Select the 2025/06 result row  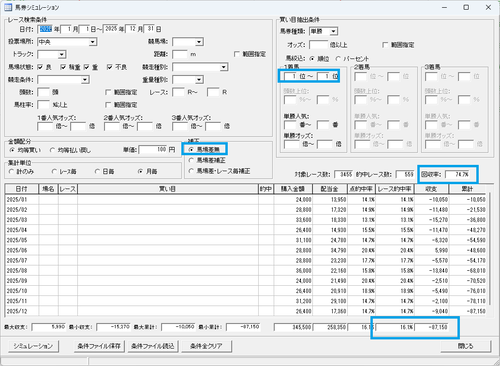pyautogui.click(x=246, y=250)
